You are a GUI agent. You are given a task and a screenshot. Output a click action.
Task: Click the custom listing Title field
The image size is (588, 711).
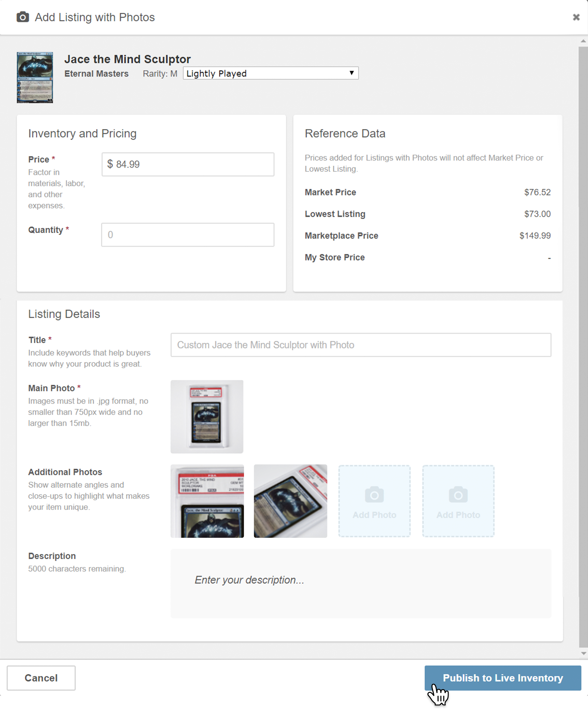tap(361, 345)
